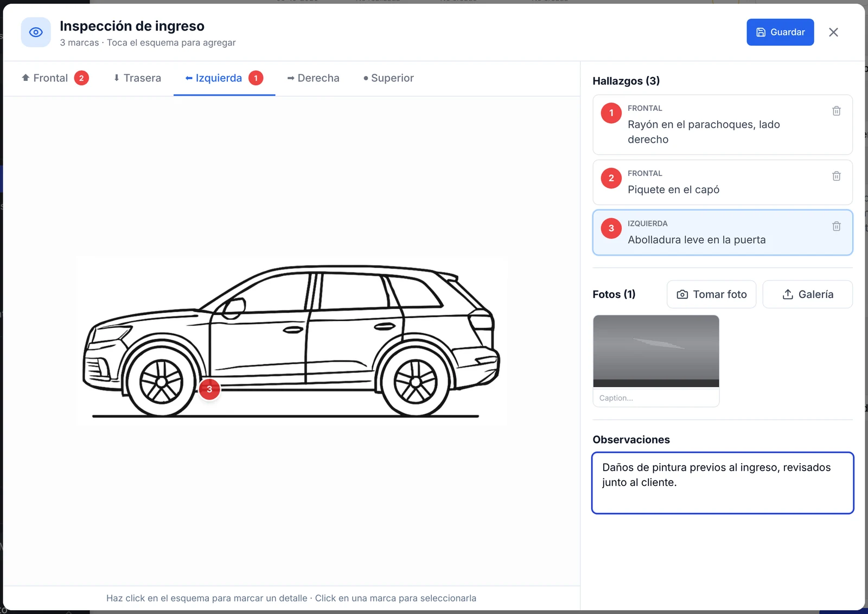Click the eye icon beside Inspección de ingreso
This screenshot has height=614, width=868.
[x=36, y=33]
